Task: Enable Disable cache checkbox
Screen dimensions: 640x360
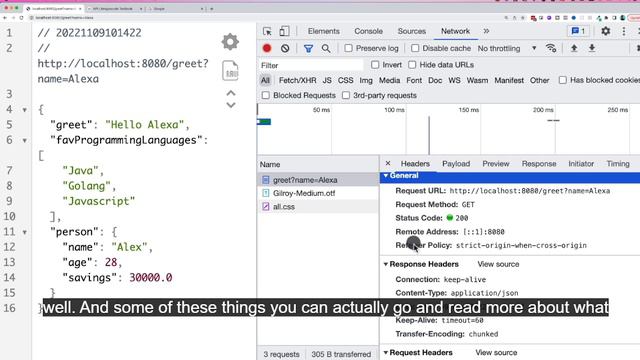Action: 415,48
